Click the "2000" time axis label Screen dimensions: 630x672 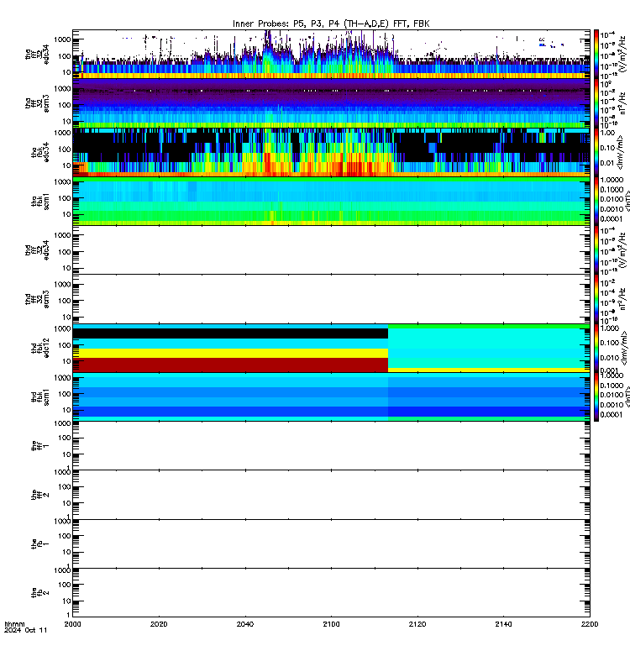[72, 624]
